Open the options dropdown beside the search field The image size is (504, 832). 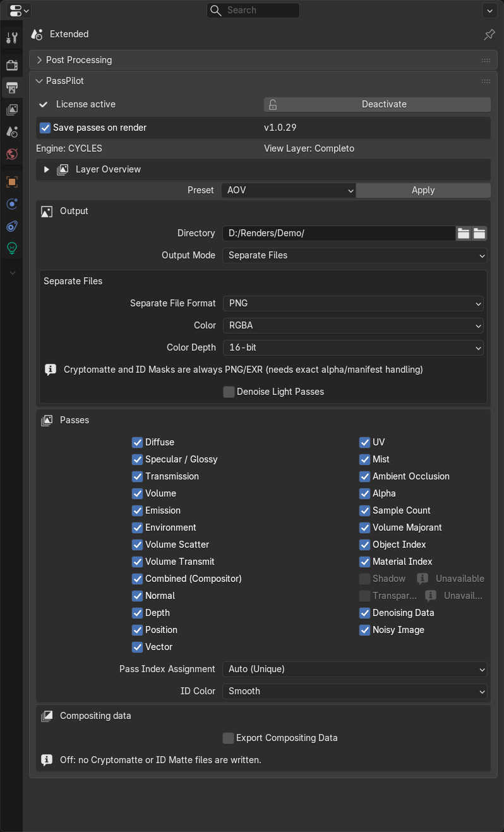click(489, 10)
